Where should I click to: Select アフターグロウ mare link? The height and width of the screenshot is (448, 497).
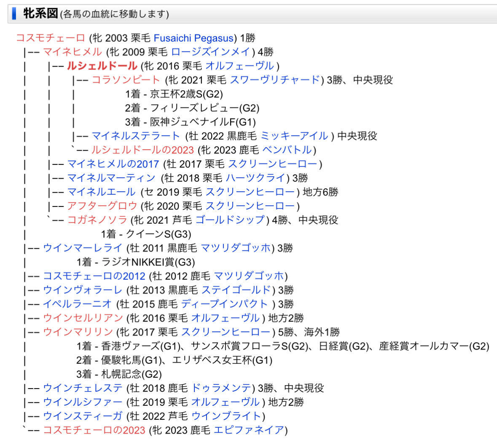point(102,206)
